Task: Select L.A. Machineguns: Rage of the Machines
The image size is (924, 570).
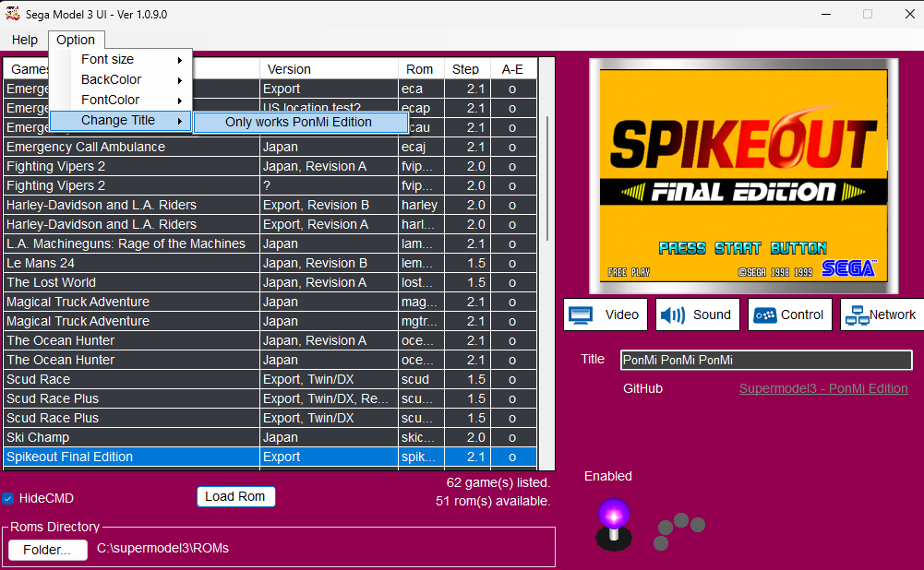Action: point(270,243)
